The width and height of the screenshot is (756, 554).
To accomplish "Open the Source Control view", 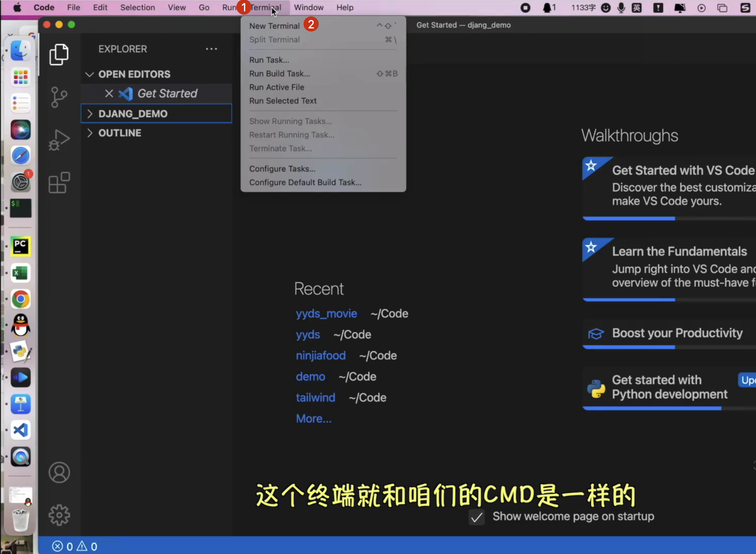I will pos(59,97).
